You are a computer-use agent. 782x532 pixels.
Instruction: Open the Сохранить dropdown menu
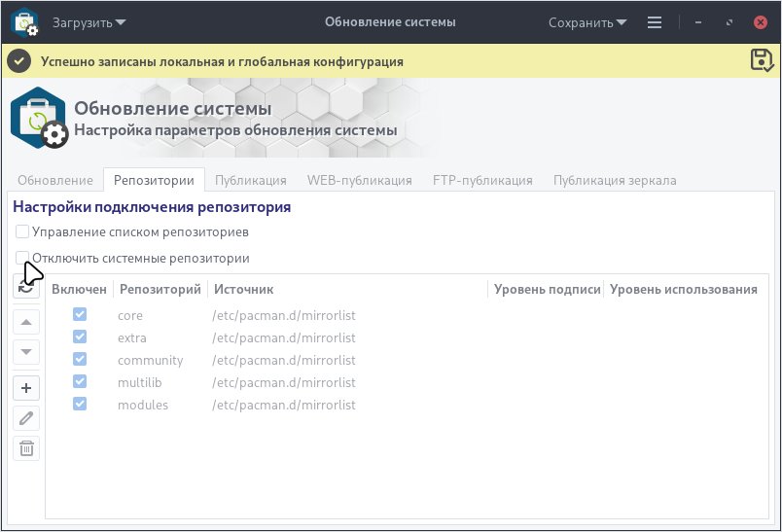coord(587,23)
